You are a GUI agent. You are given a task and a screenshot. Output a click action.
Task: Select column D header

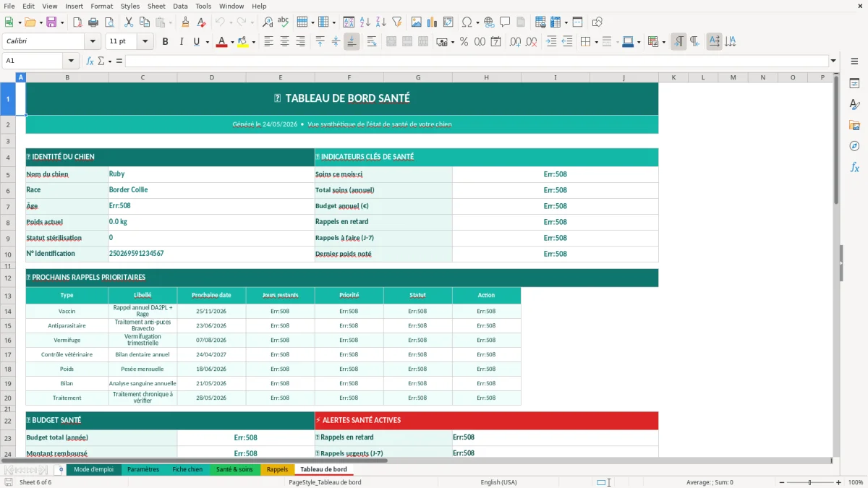click(x=211, y=77)
